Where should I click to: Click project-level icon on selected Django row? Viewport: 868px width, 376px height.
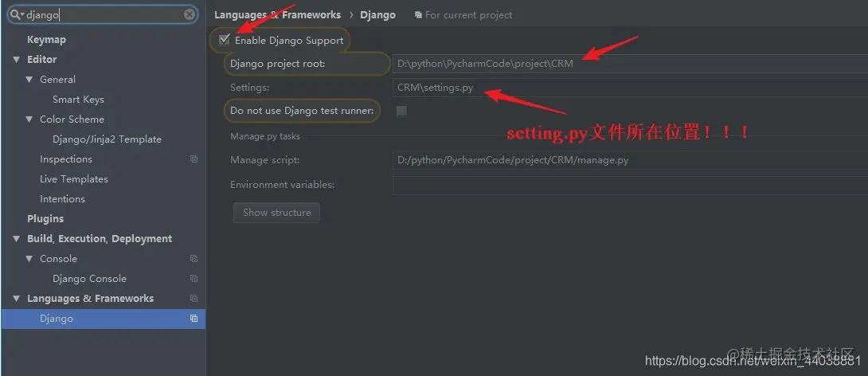194,319
